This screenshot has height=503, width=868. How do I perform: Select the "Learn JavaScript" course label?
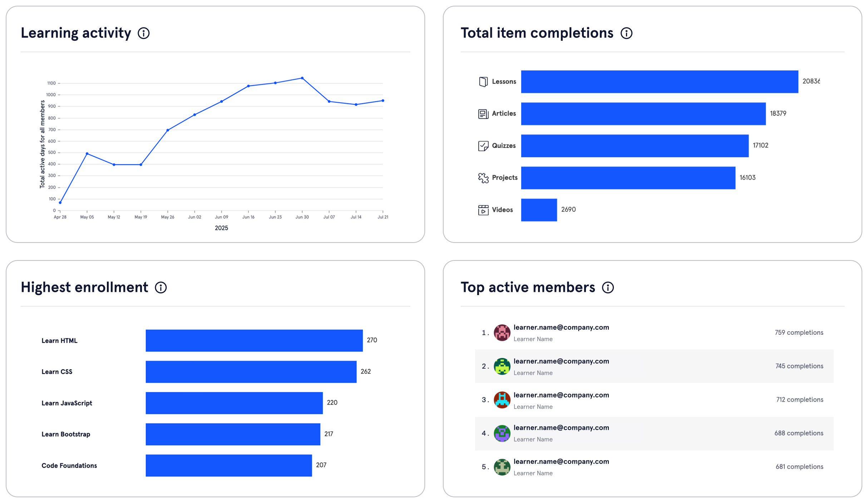click(x=67, y=403)
